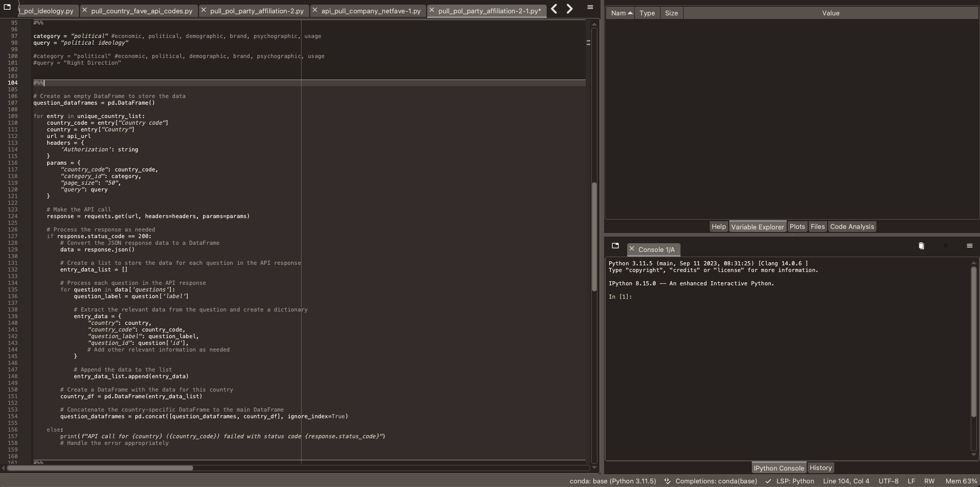The height and width of the screenshot is (487, 980).
Task: Switch to the Plots pane
Action: point(798,226)
